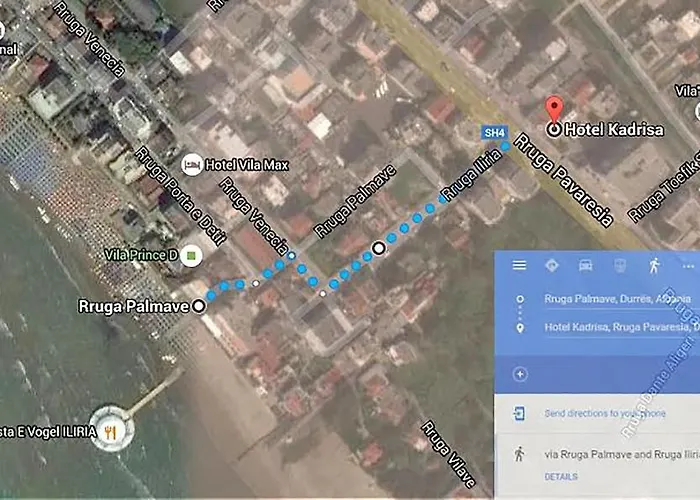The height and width of the screenshot is (500, 700).
Task: Click the Rruga Palmave start point marker
Action: 199,306
